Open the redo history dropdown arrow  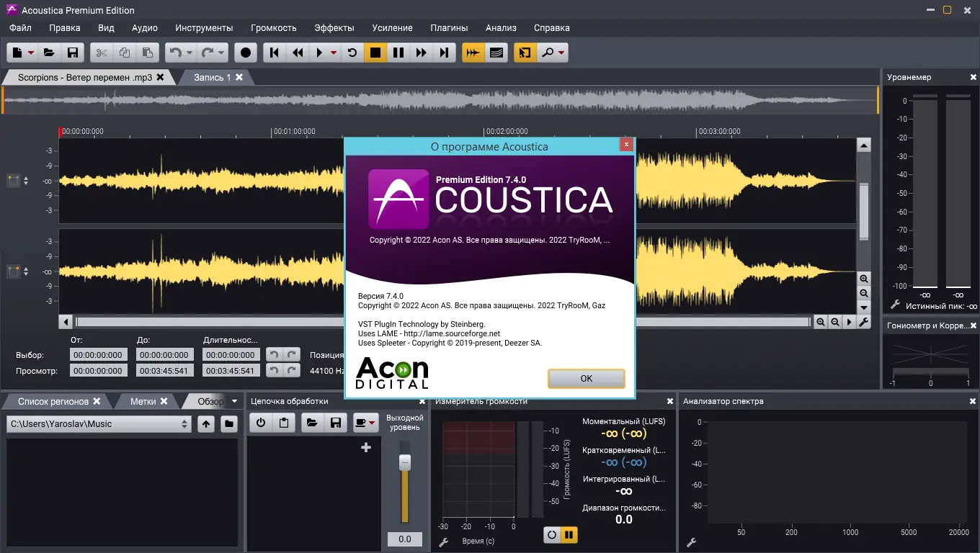tap(222, 53)
